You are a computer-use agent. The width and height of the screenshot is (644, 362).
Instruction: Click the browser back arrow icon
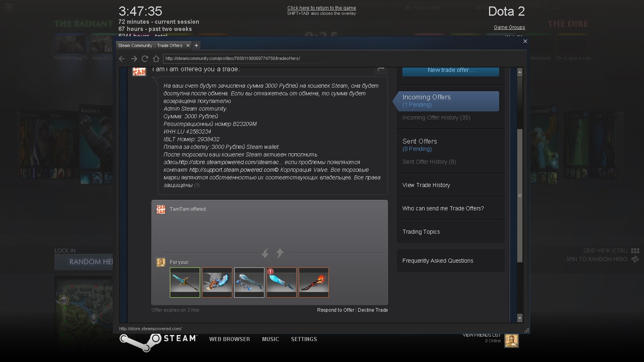(x=122, y=59)
